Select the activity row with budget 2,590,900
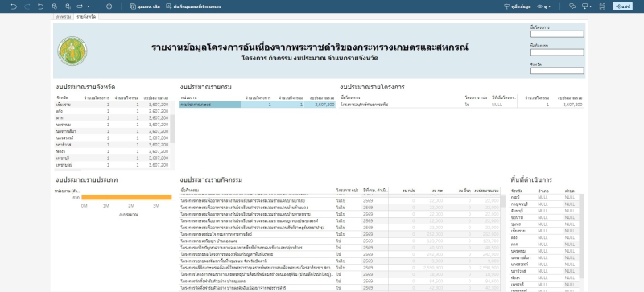644x292 pixels. pos(340,267)
